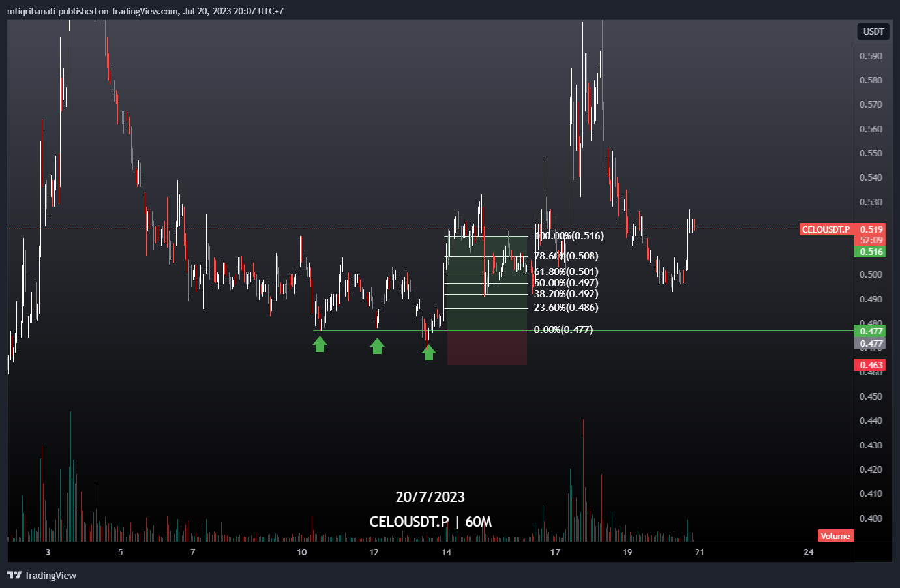Select the 61.80%(0.501) Fibonacci level label
The image size is (900, 588).
[x=566, y=272]
